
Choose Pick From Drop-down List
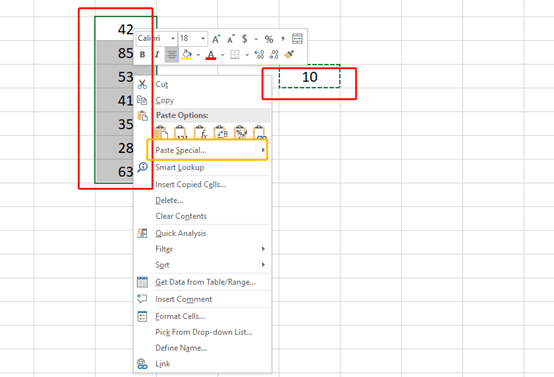tap(202, 332)
